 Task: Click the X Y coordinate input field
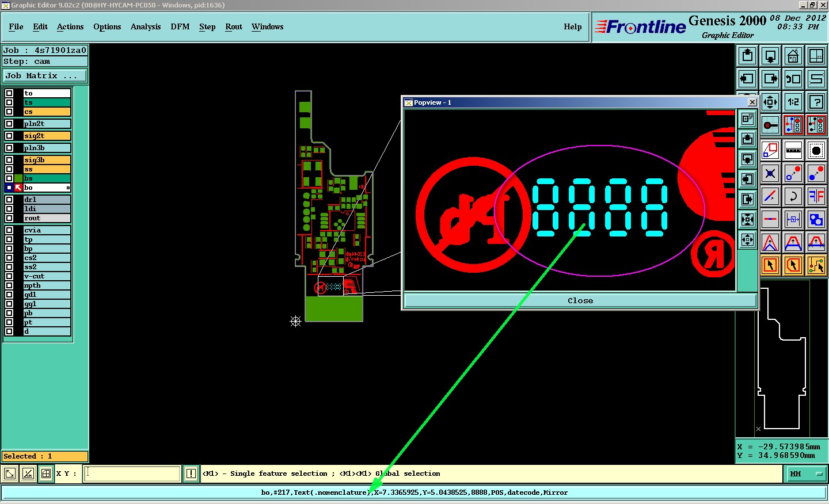coord(132,474)
